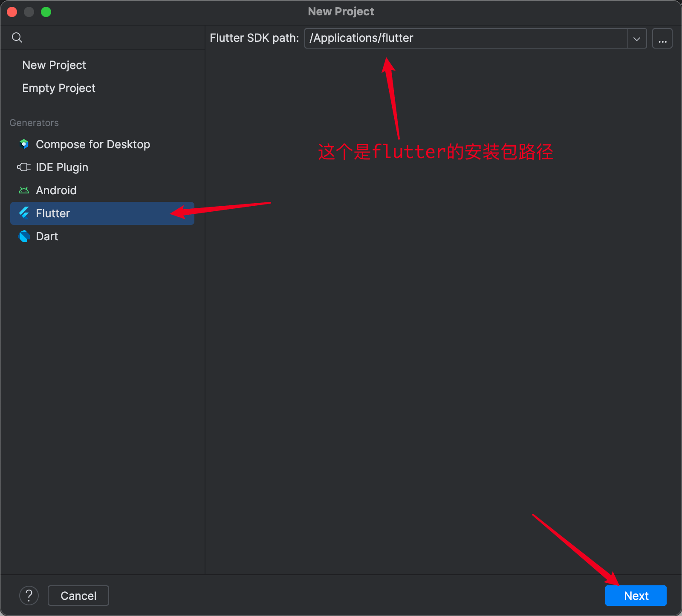Pick the Flutter generator row

click(x=102, y=213)
